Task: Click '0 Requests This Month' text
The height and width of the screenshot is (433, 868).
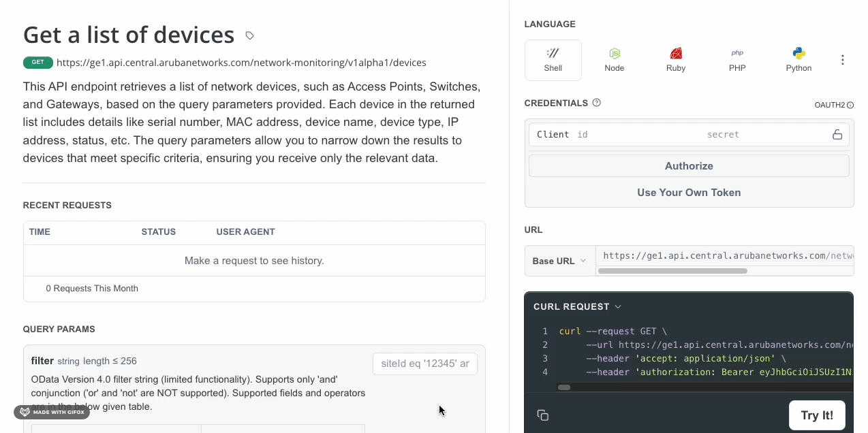Action: (92, 289)
